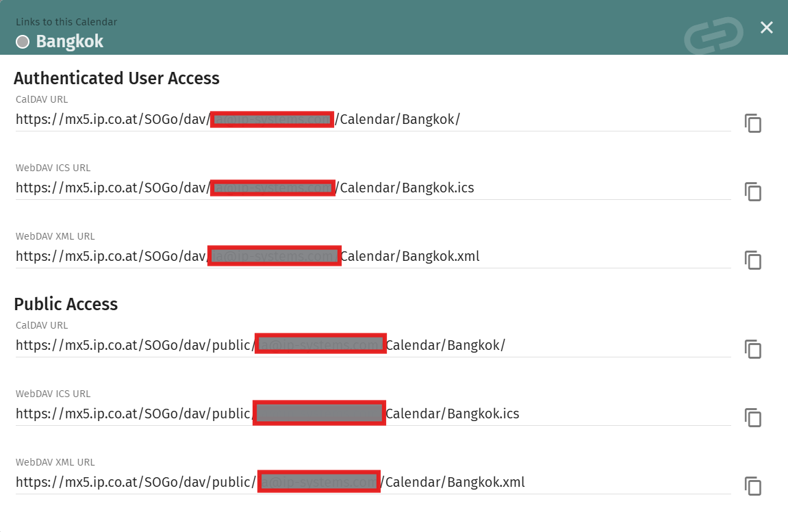
Task: Copy the public WebDAV ICS URL
Action: 753,418
